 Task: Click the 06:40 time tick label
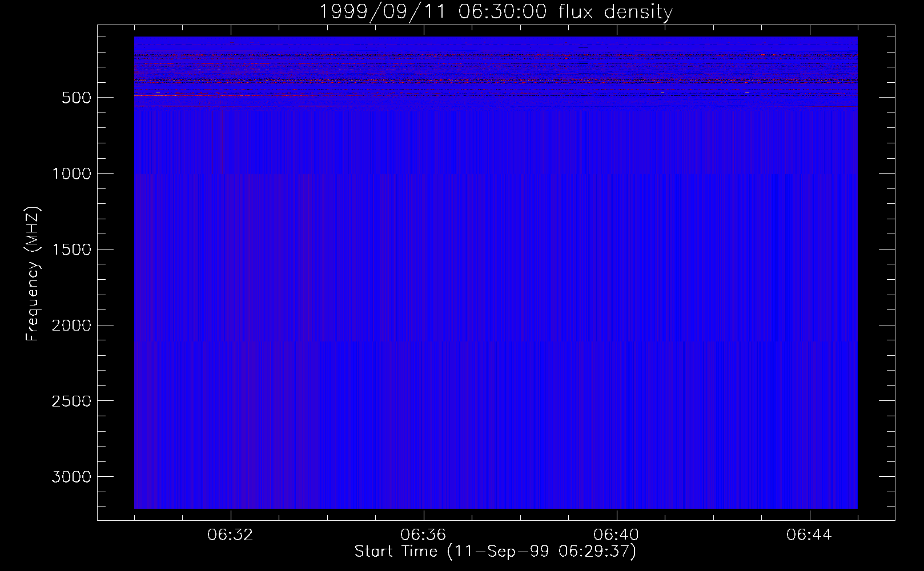click(616, 535)
